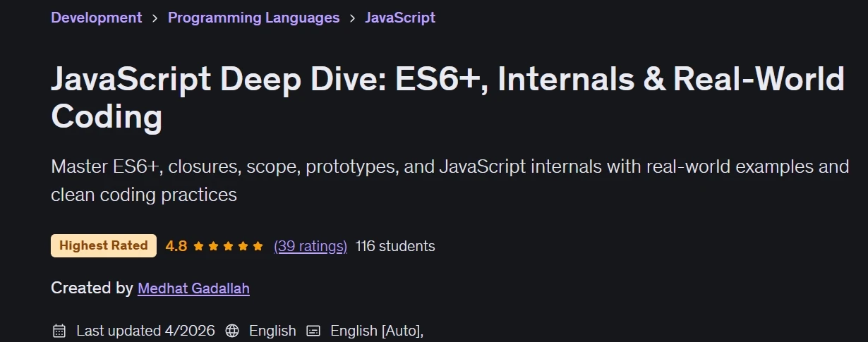
Task: Click the JavaScript Deep Dive course title
Action: (x=447, y=98)
